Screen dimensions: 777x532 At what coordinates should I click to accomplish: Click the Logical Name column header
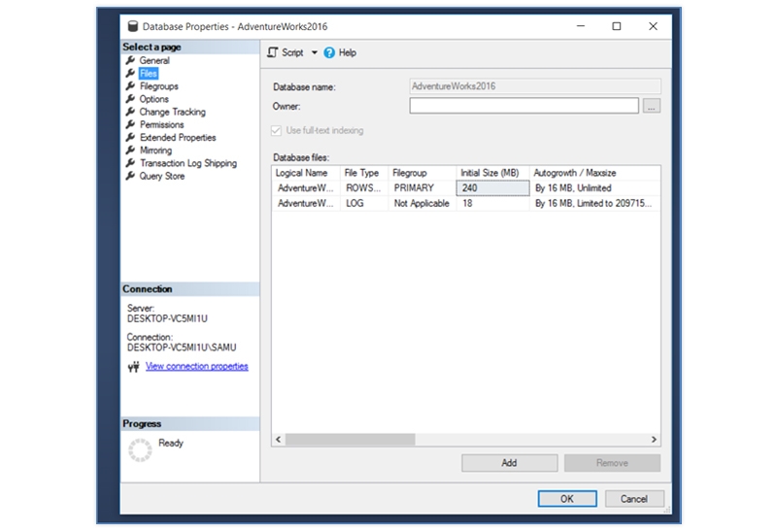pyautogui.click(x=306, y=173)
